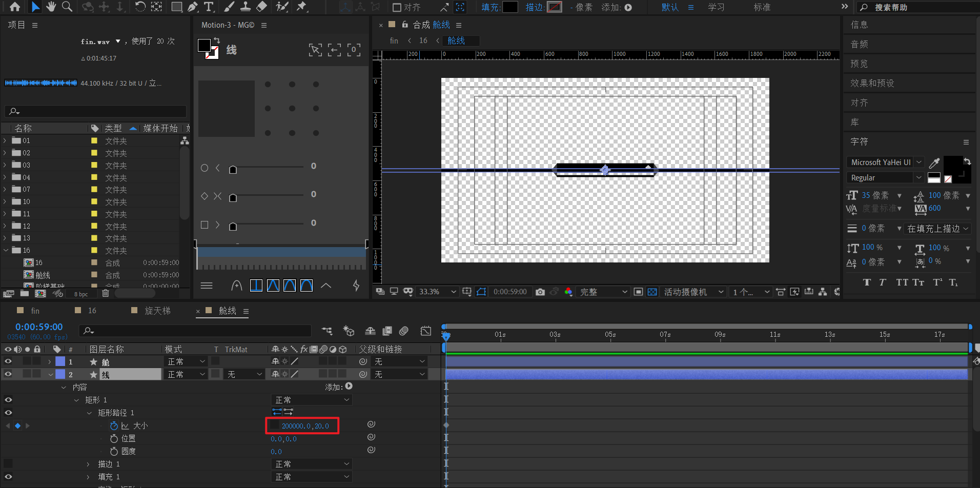The image size is (980, 488).
Task: Switch to the fin timeline tab
Action: point(35,311)
